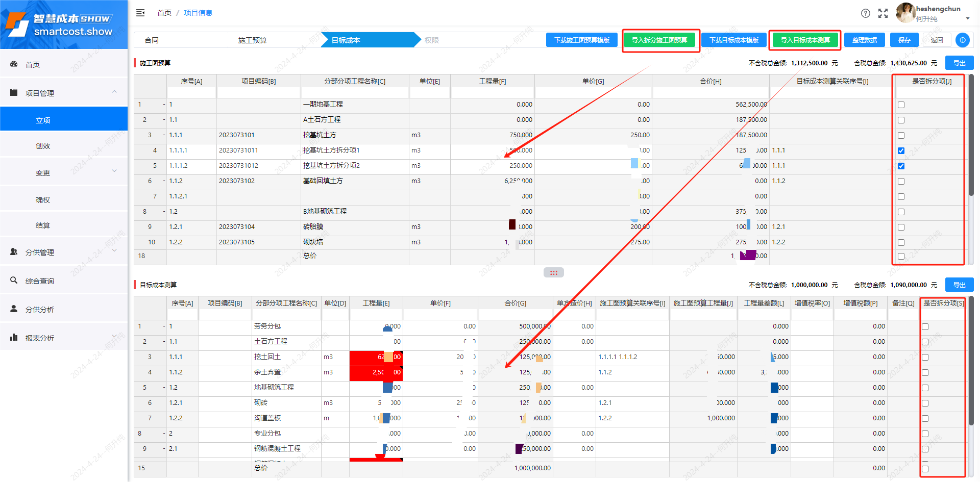The image size is (980, 482).
Task: Click the sidebar collapse hamburger icon
Action: tap(140, 13)
